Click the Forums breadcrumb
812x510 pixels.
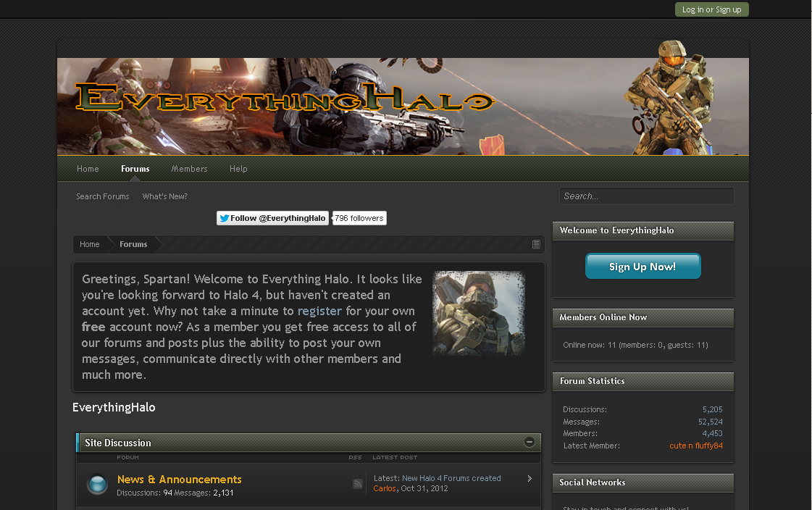[133, 244]
